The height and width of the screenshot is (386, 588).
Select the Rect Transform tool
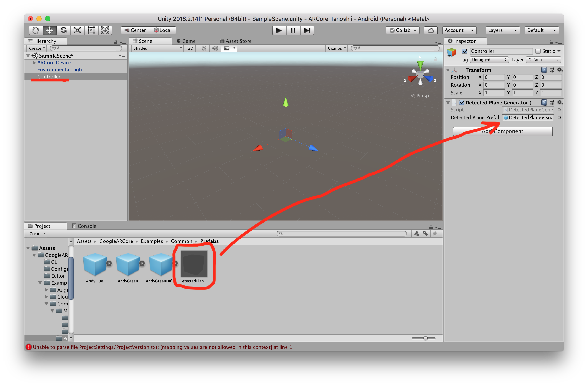[x=91, y=30]
